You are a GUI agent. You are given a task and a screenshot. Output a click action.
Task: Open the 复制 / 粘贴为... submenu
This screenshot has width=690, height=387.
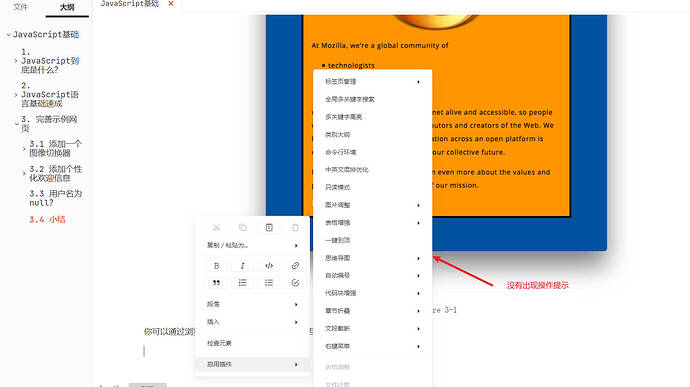coord(252,245)
